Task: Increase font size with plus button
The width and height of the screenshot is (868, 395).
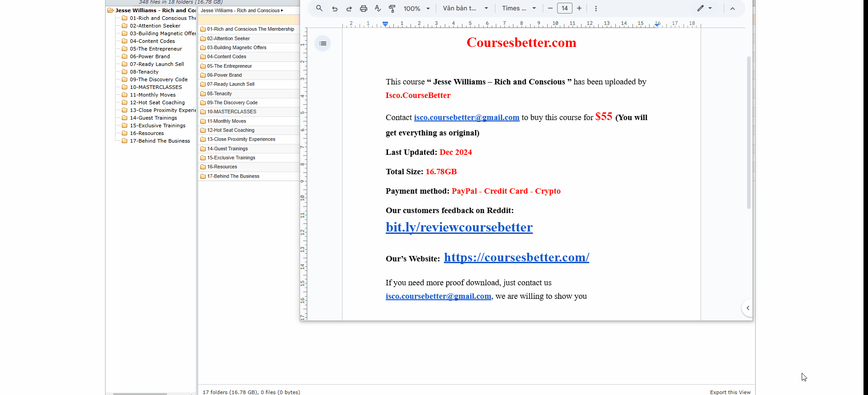Action: pyautogui.click(x=579, y=8)
